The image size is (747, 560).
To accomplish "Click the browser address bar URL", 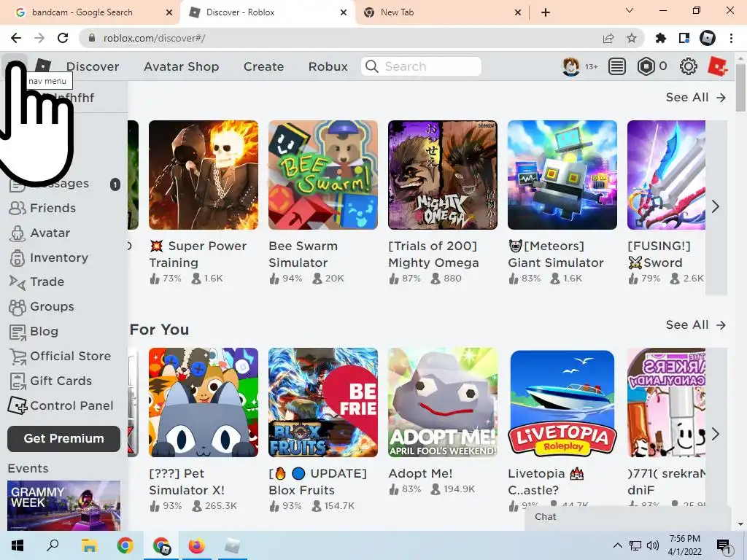I will [154, 38].
